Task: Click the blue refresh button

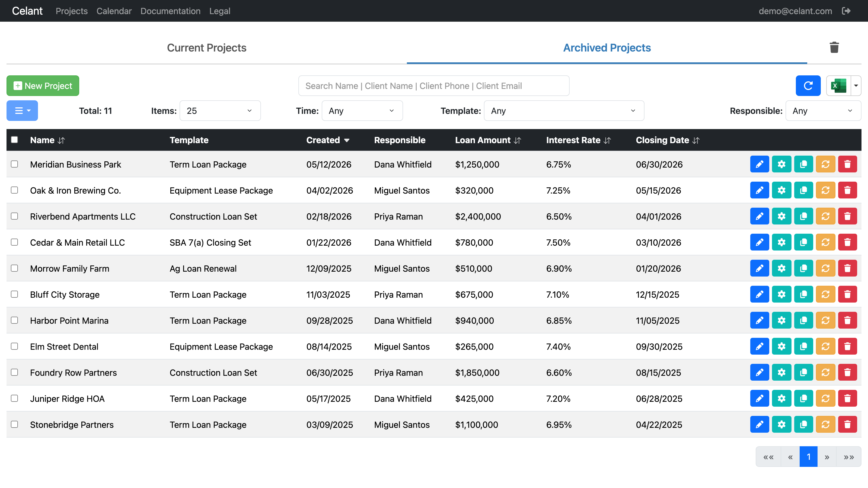Action: coord(808,86)
